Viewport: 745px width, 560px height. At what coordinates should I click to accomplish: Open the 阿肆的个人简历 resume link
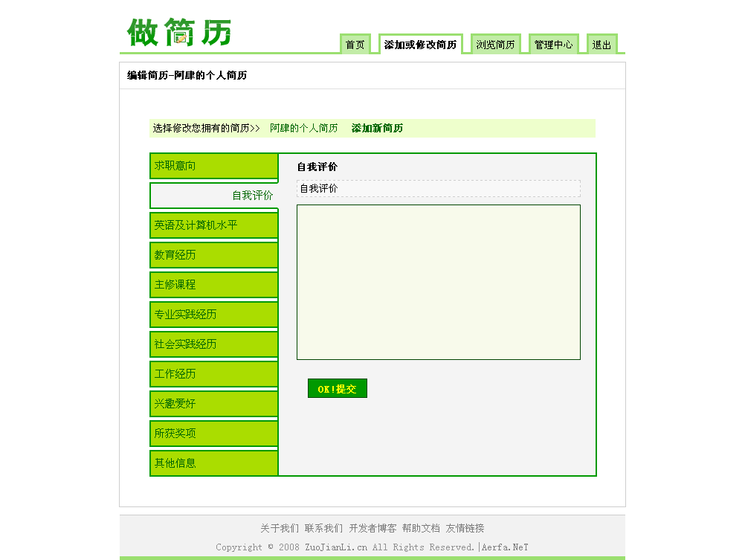pyautogui.click(x=303, y=128)
